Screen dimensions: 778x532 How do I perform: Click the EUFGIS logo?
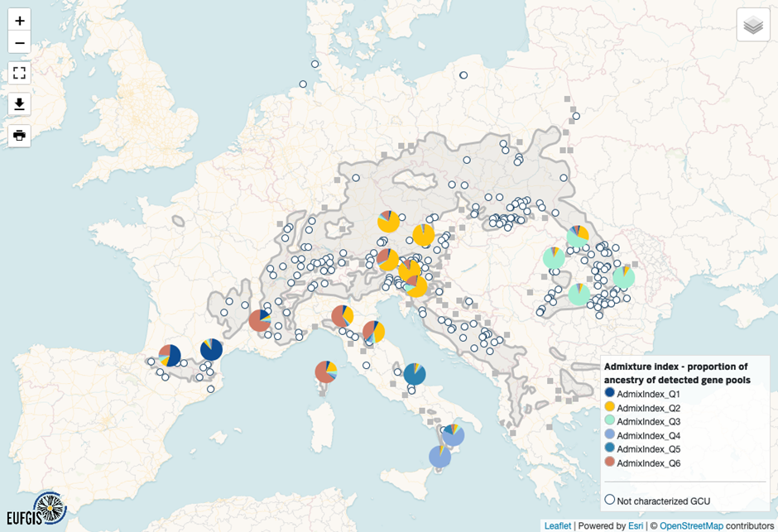point(37,507)
